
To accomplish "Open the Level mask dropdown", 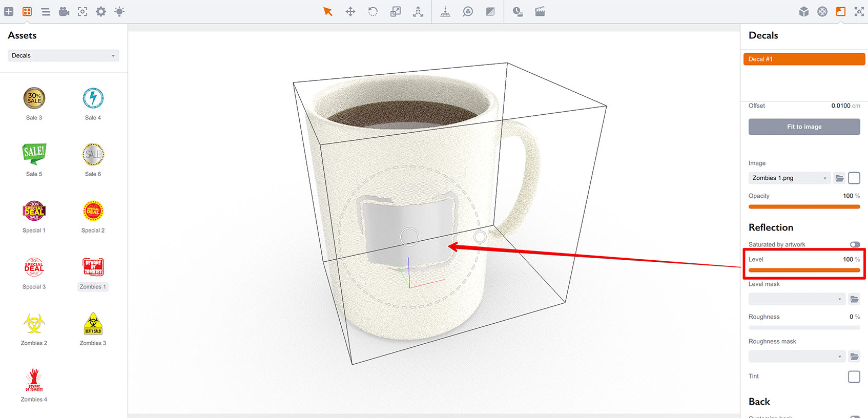I will (796, 299).
